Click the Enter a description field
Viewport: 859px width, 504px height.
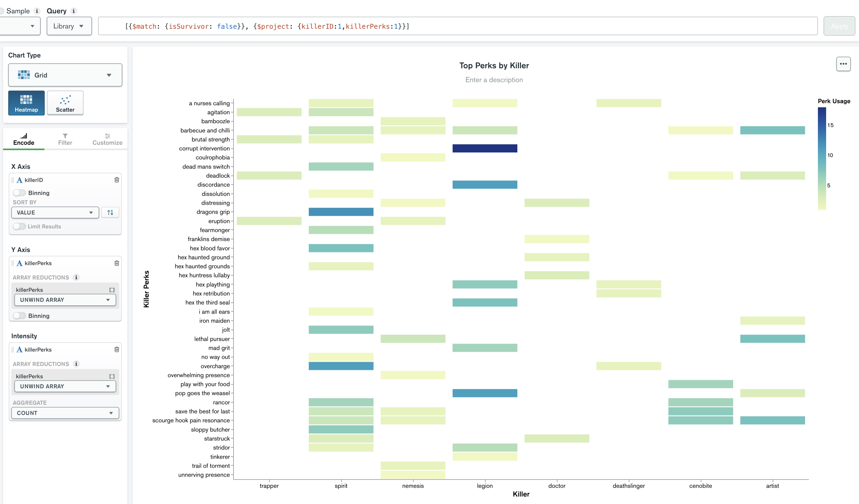click(494, 80)
